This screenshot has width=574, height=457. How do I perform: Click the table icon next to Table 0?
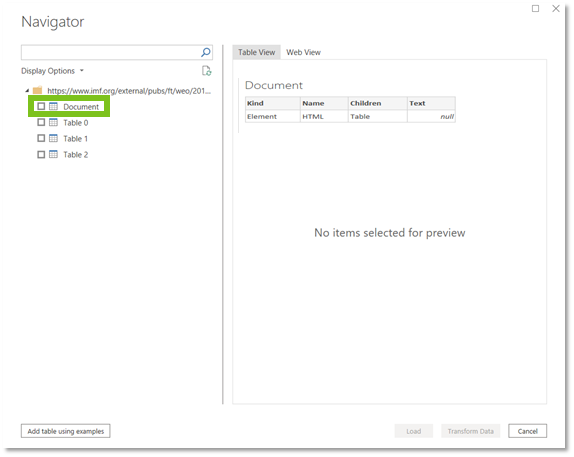(x=53, y=122)
